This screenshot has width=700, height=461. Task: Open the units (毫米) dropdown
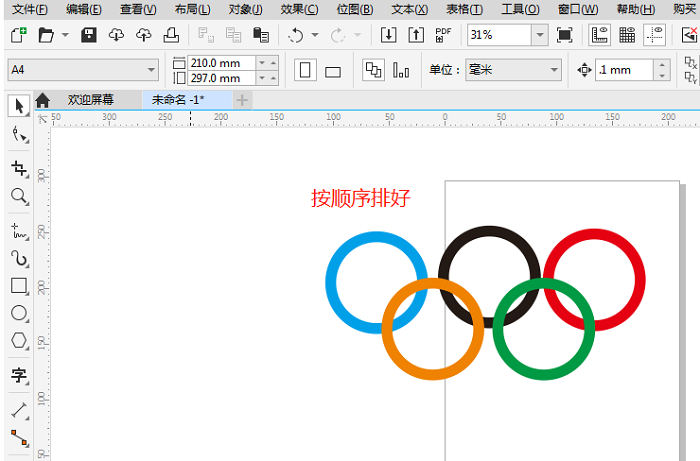tap(553, 70)
